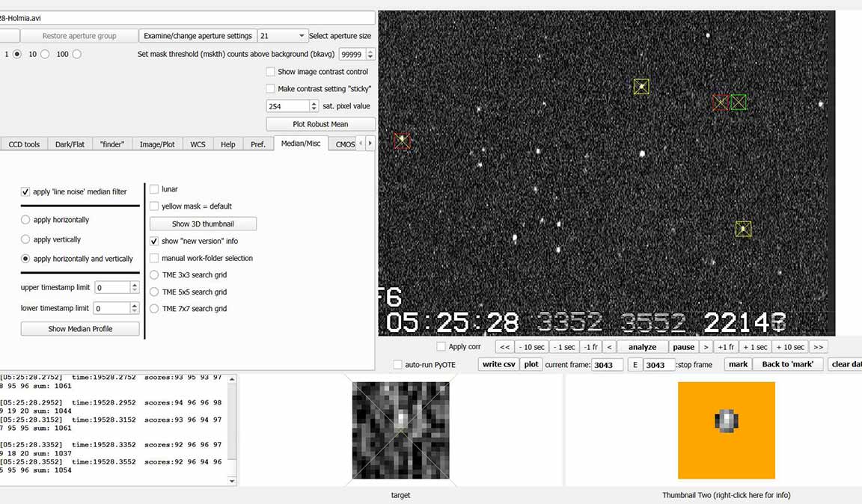Increase the mask threshold with the up arrow

370,52
